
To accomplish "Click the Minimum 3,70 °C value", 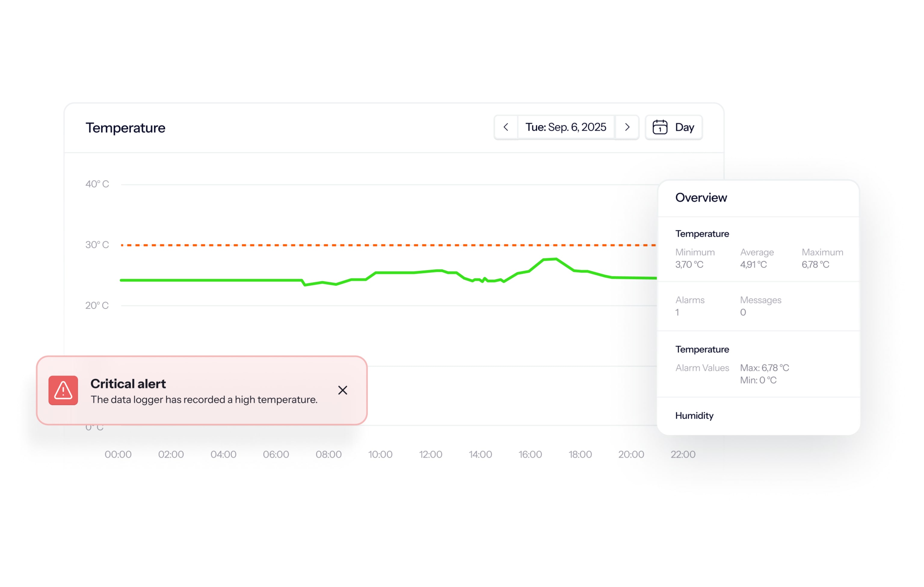I will pos(689,264).
